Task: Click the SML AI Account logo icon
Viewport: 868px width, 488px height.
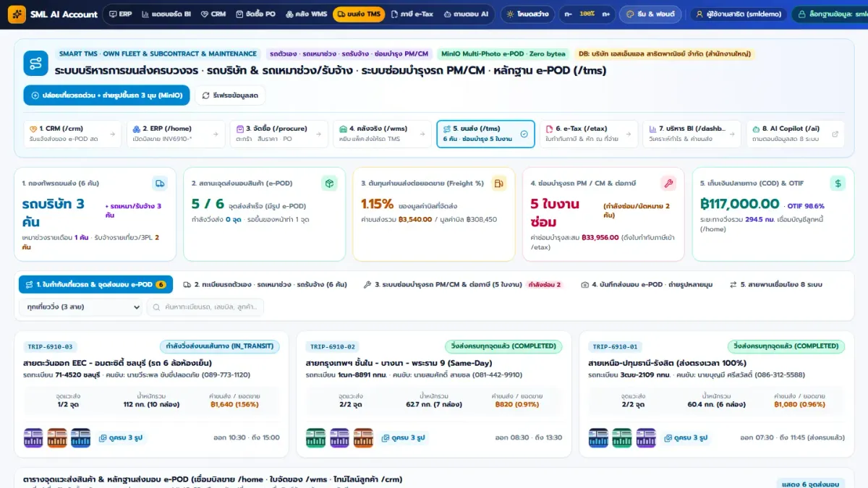Action: click(x=17, y=14)
